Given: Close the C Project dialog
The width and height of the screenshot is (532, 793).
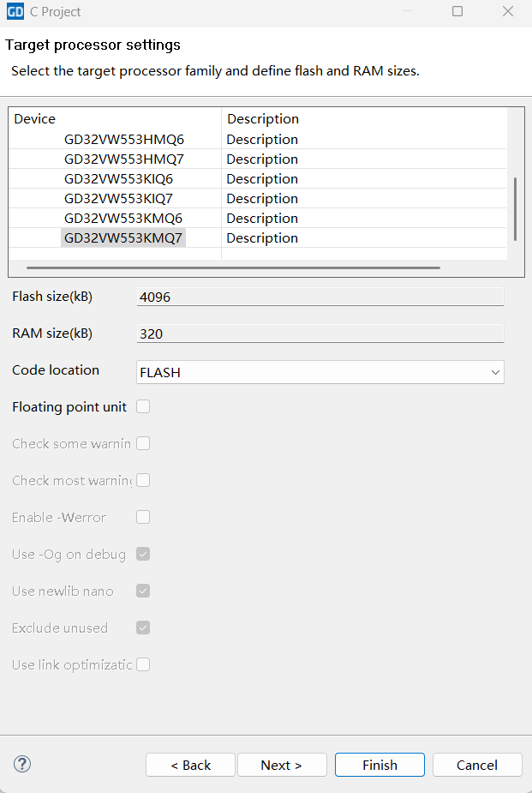Looking at the screenshot, I should pos(508,12).
